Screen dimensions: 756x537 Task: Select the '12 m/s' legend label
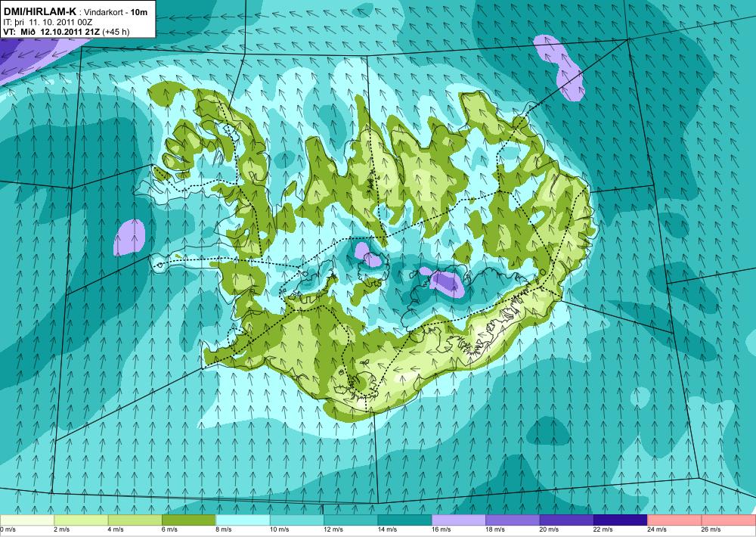(x=333, y=529)
